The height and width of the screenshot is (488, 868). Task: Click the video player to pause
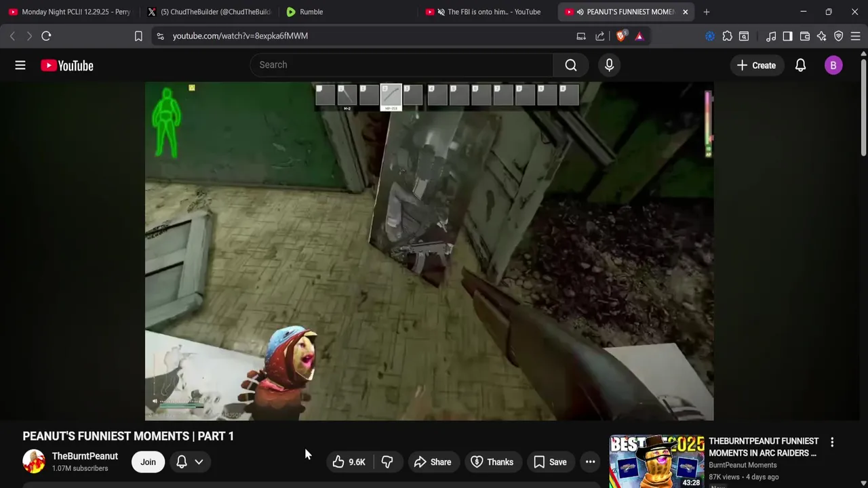pos(429,251)
